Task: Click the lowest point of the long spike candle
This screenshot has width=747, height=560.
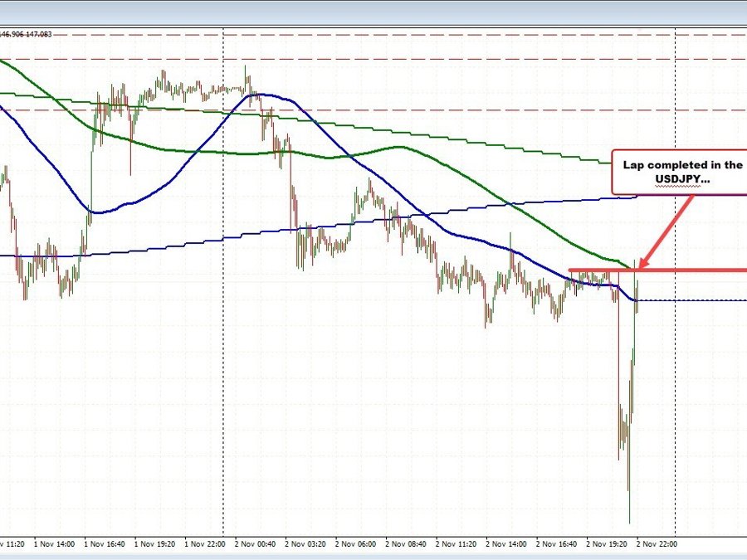Action: 629,523
